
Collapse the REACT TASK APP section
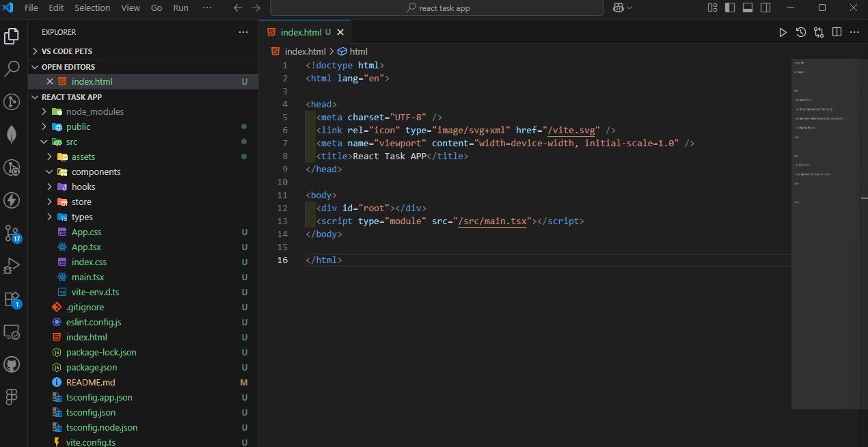[x=143, y=97]
